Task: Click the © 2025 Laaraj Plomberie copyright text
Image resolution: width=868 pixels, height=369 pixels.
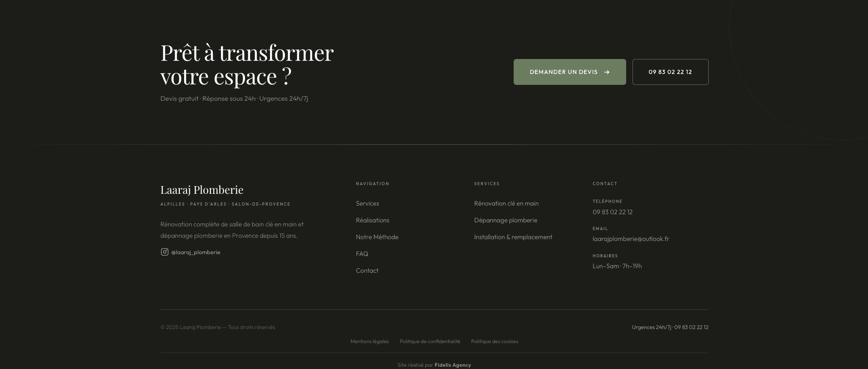Action: 218,327
